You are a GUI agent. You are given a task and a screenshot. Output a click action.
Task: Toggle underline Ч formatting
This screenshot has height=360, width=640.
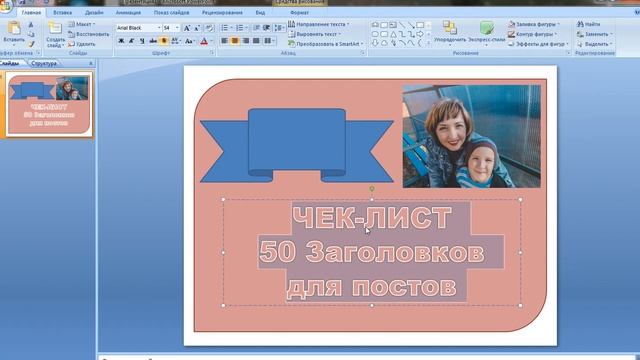(142, 41)
